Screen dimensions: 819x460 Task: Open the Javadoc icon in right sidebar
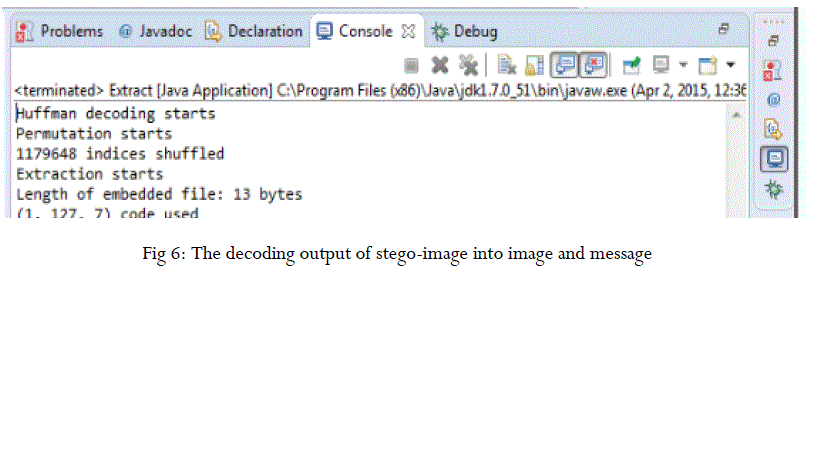tap(773, 100)
